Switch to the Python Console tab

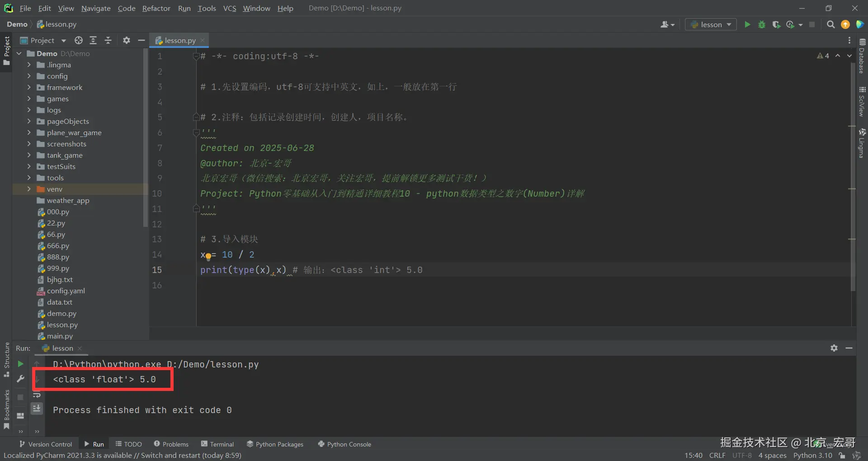[x=344, y=444]
